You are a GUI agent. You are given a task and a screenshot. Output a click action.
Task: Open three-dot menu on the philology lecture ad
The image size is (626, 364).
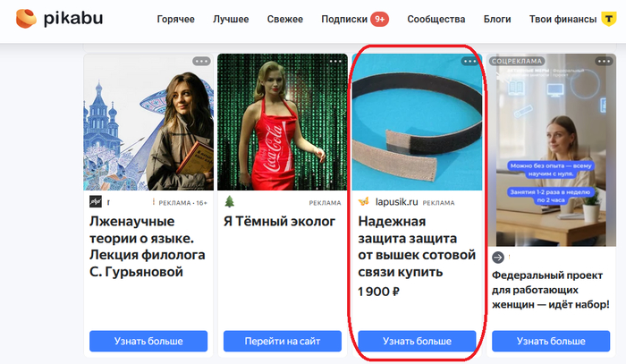tap(201, 62)
